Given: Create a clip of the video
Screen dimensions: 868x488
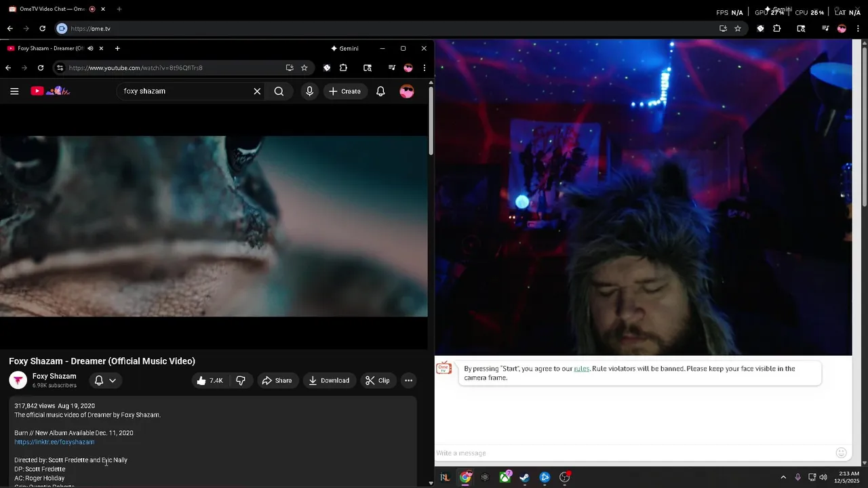Looking at the screenshot, I should click(378, 380).
